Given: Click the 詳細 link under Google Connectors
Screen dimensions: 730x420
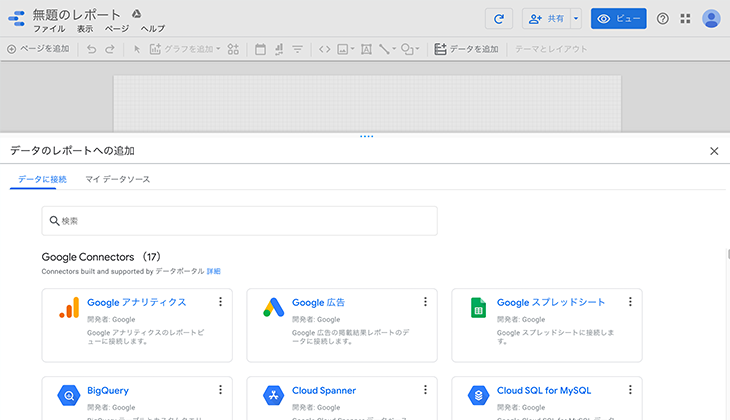Looking at the screenshot, I should 213,271.
